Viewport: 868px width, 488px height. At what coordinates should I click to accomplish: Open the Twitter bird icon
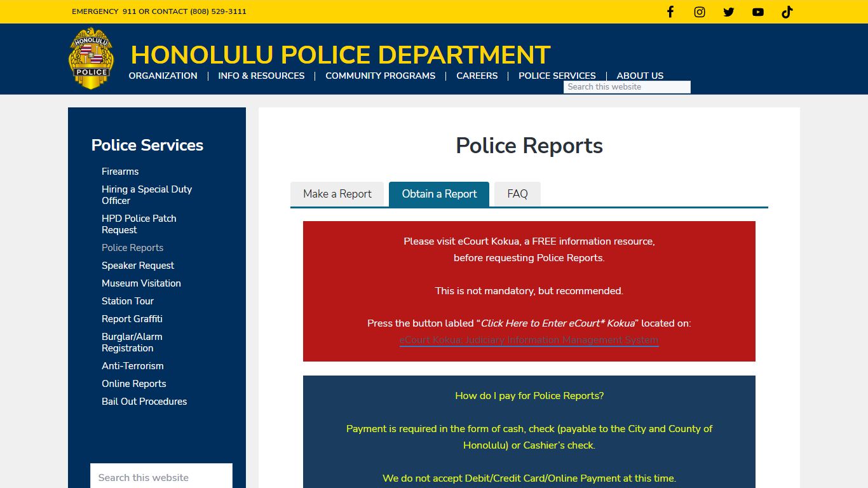[729, 12]
